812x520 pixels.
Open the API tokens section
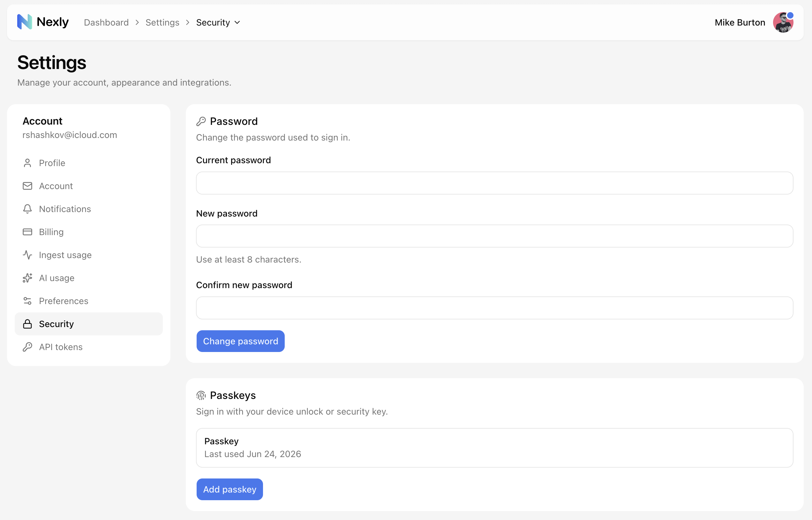click(89, 347)
